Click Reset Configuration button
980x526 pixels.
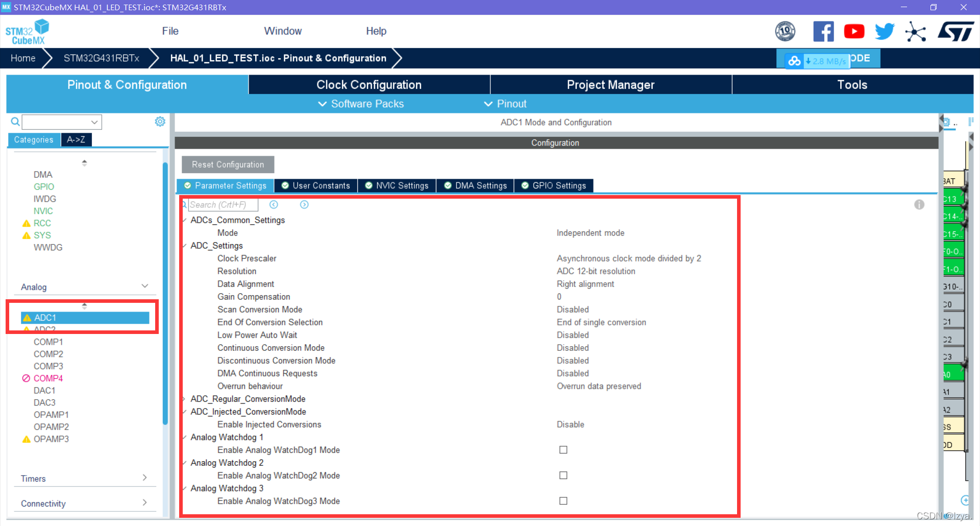[x=228, y=164]
